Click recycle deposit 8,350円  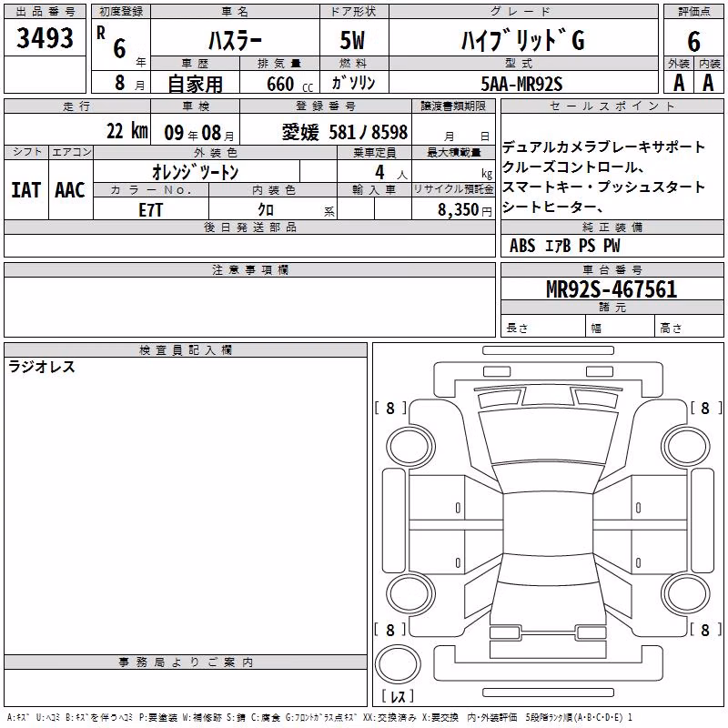pyautogui.click(x=465, y=210)
